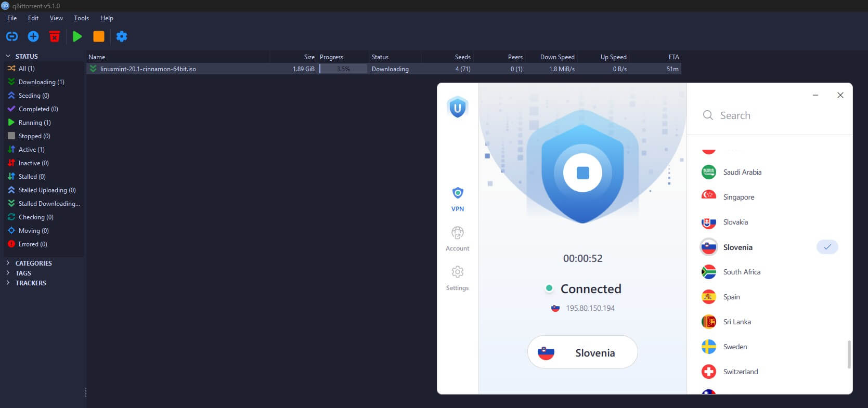Select Spain from server list
This screenshot has height=408, width=868.
click(x=770, y=297)
